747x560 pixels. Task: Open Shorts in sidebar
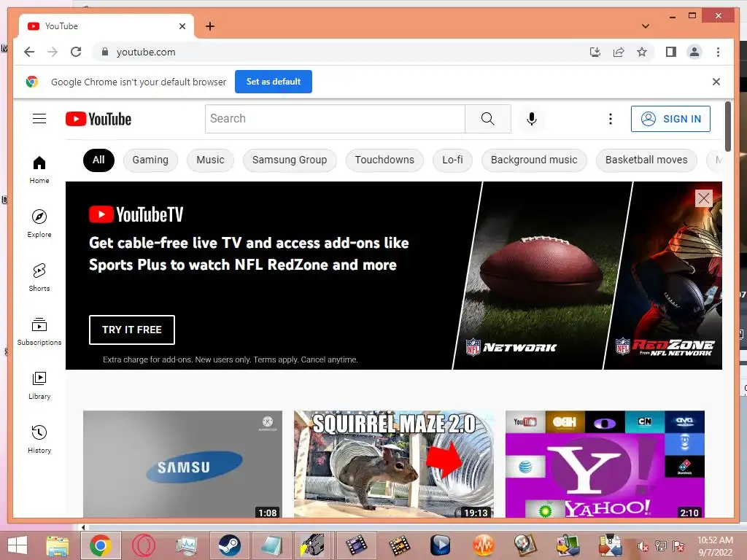(39, 277)
